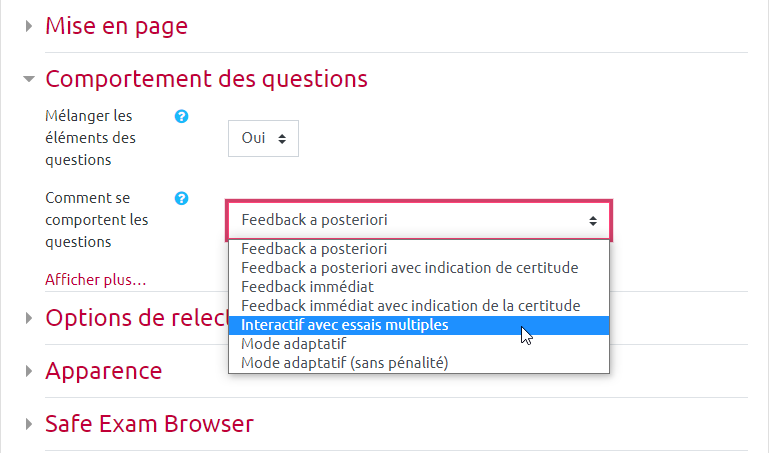Click help icon for Comment se comportent
Screen dimensions: 782x453
pos(181,198)
